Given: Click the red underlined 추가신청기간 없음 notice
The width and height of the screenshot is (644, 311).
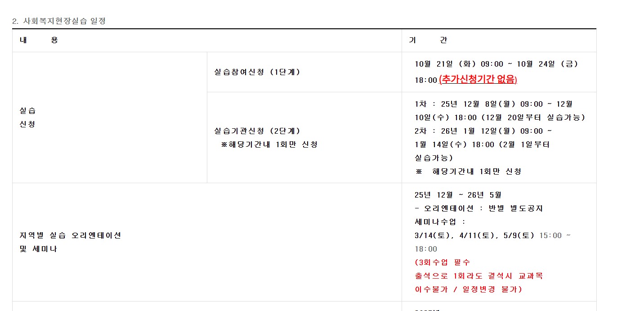Looking at the screenshot, I should tap(478, 80).
